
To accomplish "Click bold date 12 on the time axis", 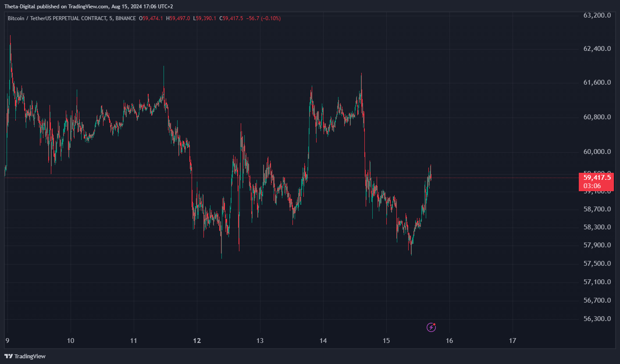I will coord(197,340).
